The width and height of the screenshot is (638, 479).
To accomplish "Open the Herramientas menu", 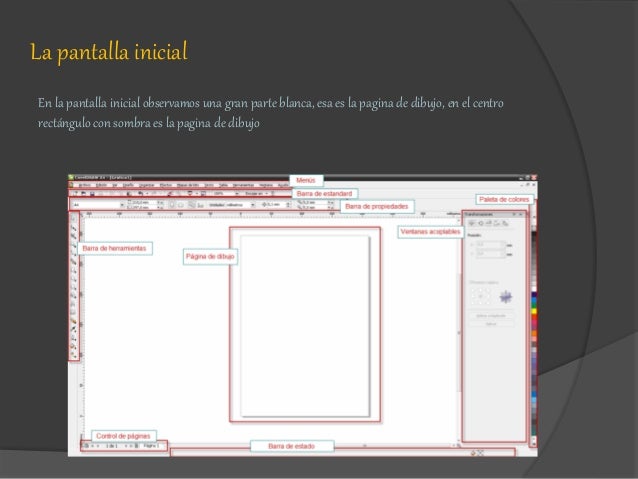I will point(243,185).
